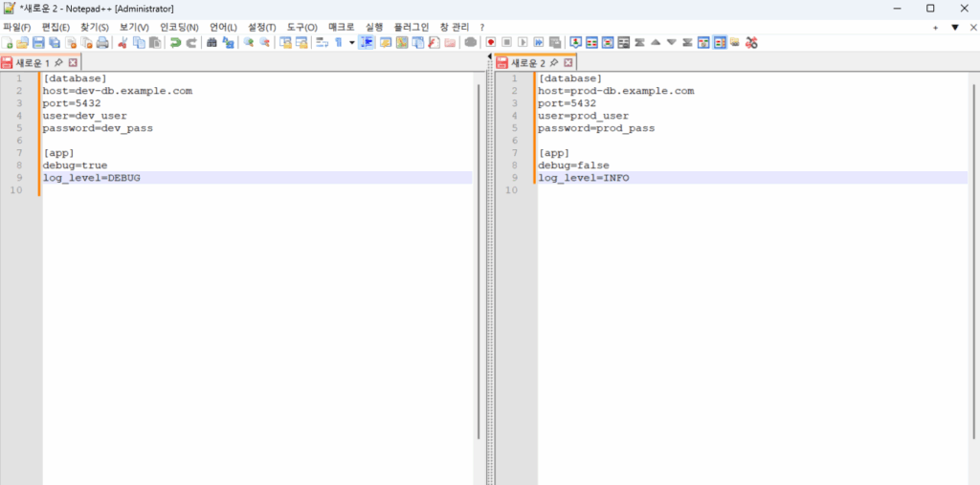Click the Save file icon
This screenshot has height=485, width=980.
(x=38, y=43)
